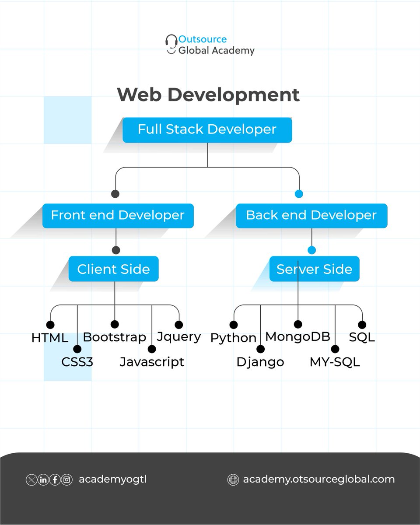Select the Client Side tab box
Viewport: 420px width, 525px height.
point(114,269)
